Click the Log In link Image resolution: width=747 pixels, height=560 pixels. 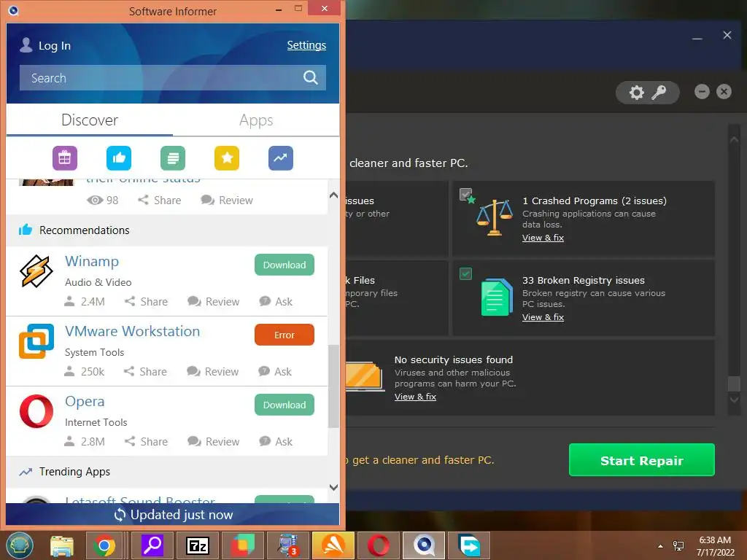point(54,46)
